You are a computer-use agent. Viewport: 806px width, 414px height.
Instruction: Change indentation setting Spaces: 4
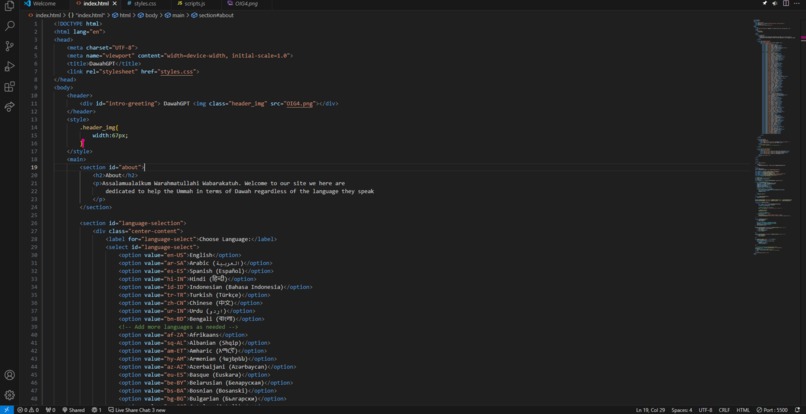click(x=682, y=410)
